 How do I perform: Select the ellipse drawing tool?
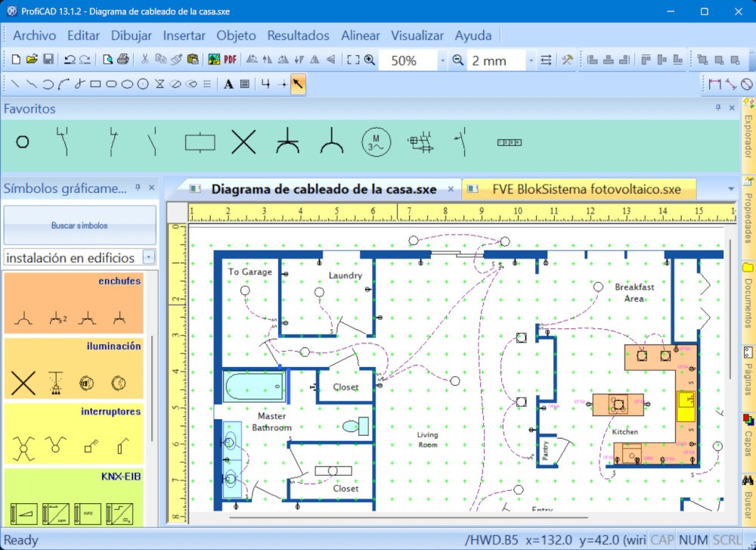127,84
